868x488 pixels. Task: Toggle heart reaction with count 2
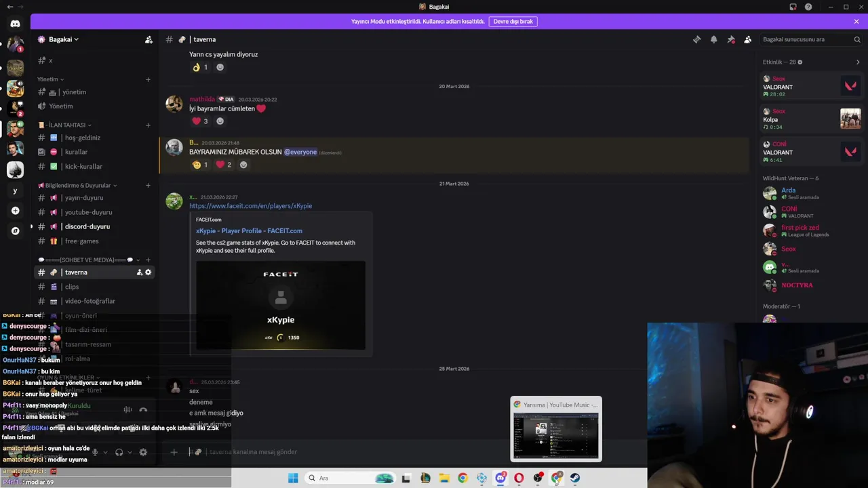click(x=224, y=165)
